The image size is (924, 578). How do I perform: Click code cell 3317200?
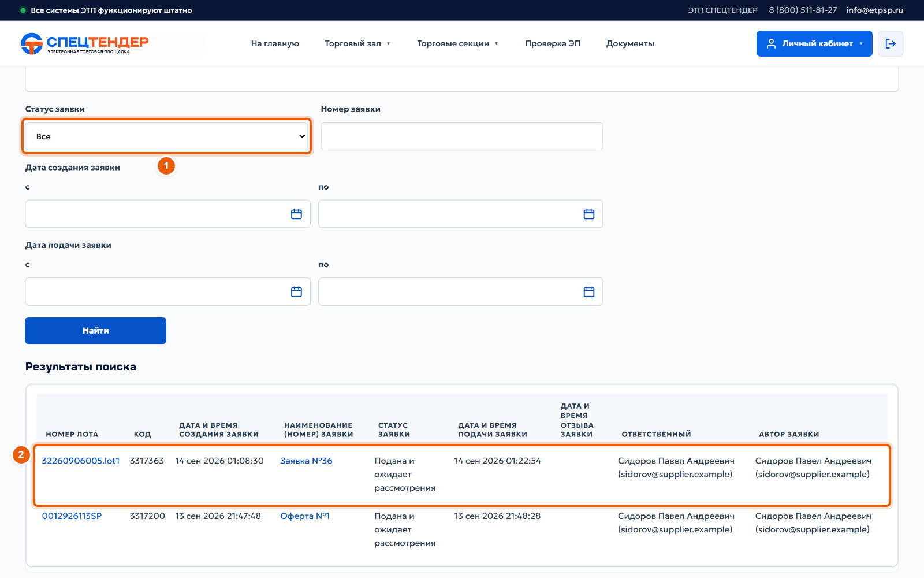pyautogui.click(x=147, y=516)
